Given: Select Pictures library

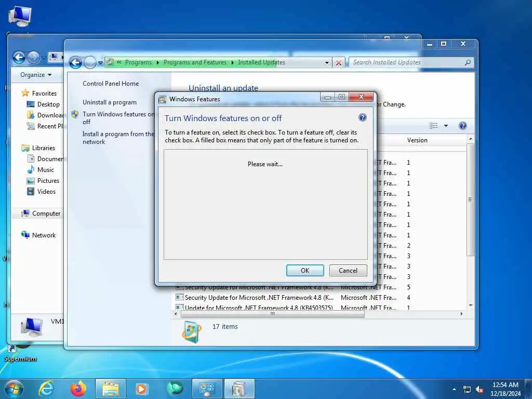Looking at the screenshot, I should (x=48, y=180).
